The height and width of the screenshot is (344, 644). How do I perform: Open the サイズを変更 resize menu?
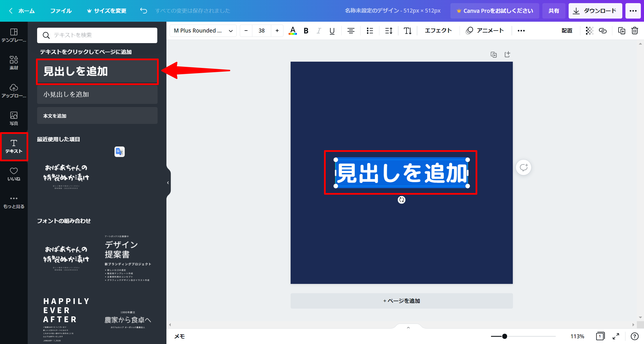point(107,11)
